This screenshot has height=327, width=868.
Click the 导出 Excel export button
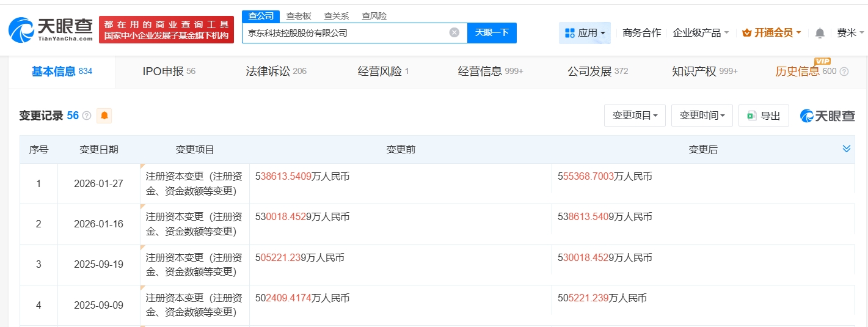click(x=764, y=116)
